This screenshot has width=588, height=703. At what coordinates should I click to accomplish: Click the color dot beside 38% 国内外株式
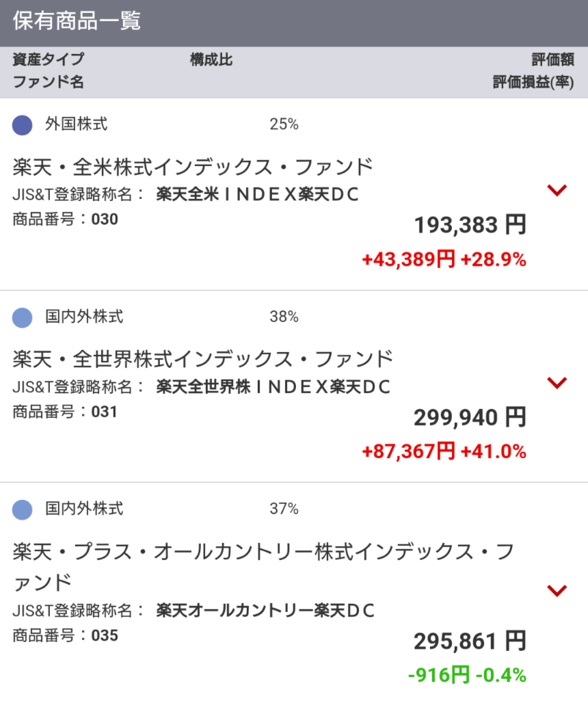point(23,317)
